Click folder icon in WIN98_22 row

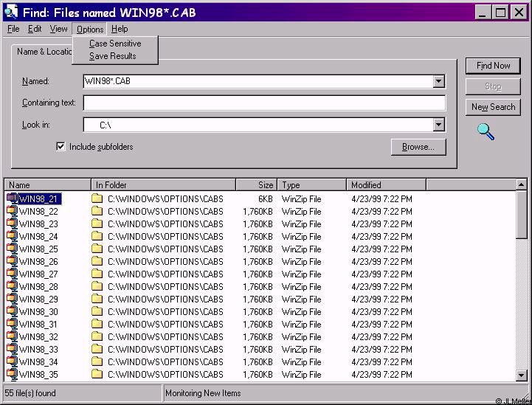(97, 211)
